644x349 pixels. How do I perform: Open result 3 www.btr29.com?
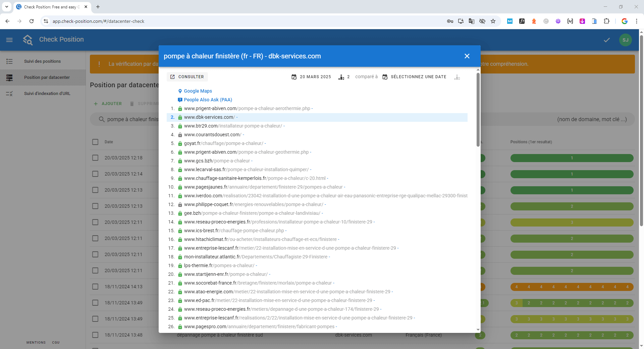click(x=233, y=126)
